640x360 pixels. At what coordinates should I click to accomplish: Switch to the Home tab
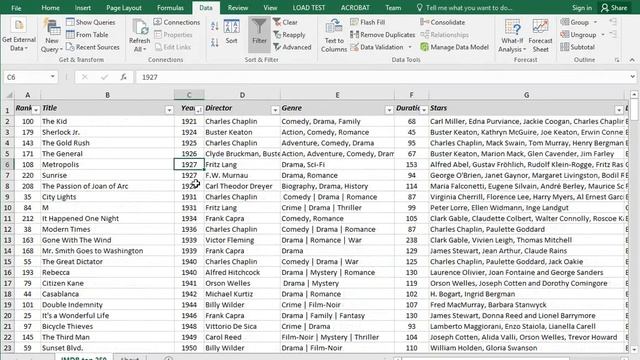click(x=50, y=8)
